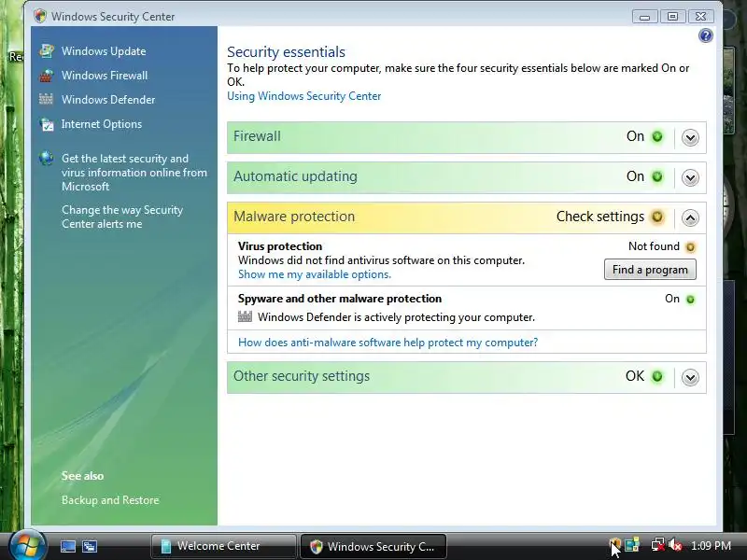
Task: Collapse the Malware protection section chevron
Action: point(690,217)
